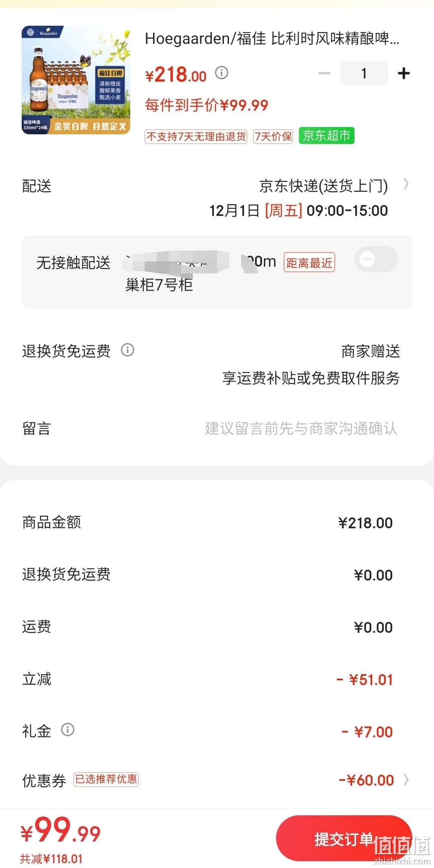Open the Hoegaarden/福佳 product title

[x=272, y=39]
